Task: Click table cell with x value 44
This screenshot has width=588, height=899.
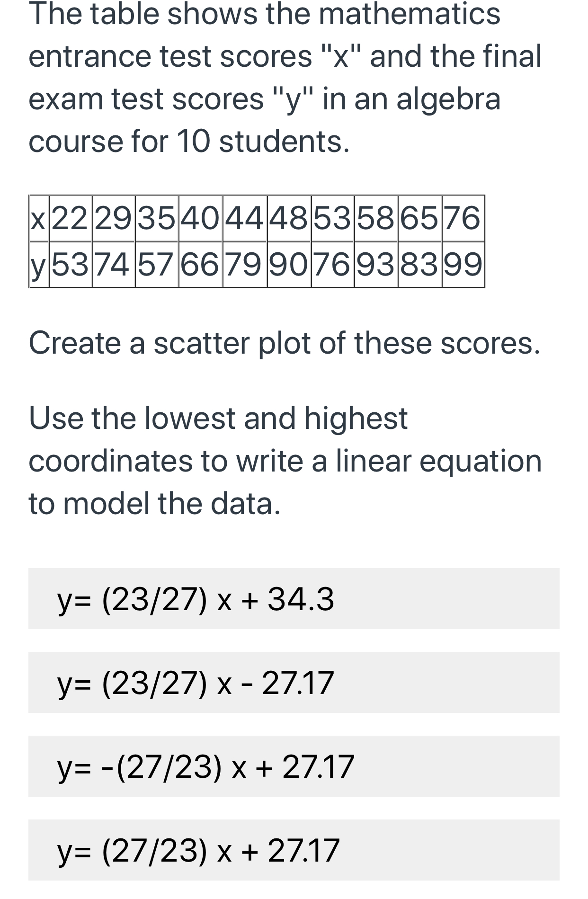Action: pyautogui.click(x=245, y=218)
